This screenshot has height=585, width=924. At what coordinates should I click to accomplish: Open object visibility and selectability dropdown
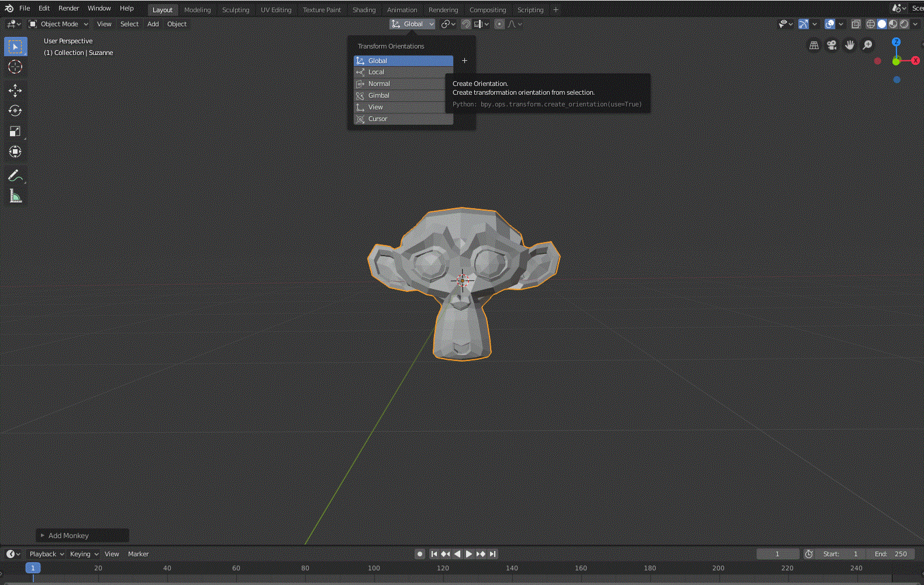pos(785,24)
